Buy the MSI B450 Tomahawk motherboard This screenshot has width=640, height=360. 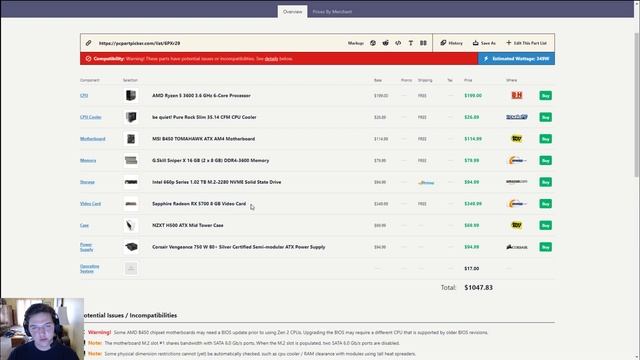click(546, 139)
